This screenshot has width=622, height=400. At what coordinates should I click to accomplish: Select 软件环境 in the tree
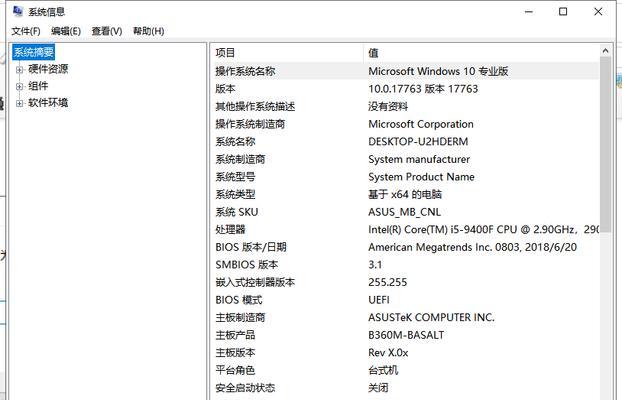[48, 103]
